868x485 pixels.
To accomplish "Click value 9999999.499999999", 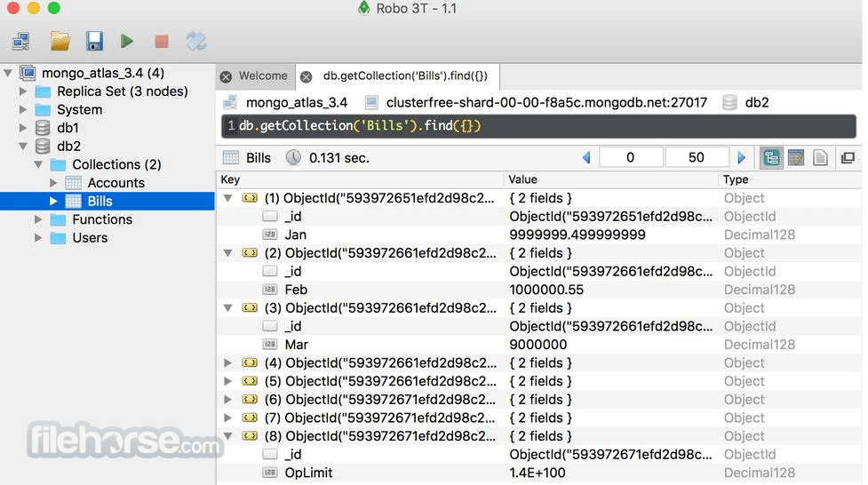I will point(577,235).
